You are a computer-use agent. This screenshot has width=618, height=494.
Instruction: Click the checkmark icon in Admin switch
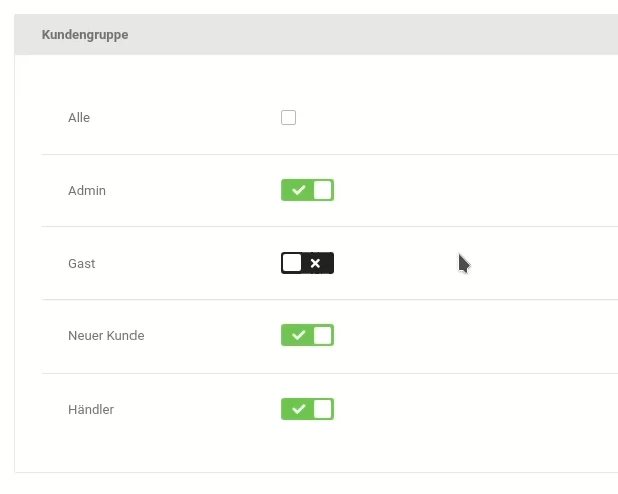pos(299,190)
